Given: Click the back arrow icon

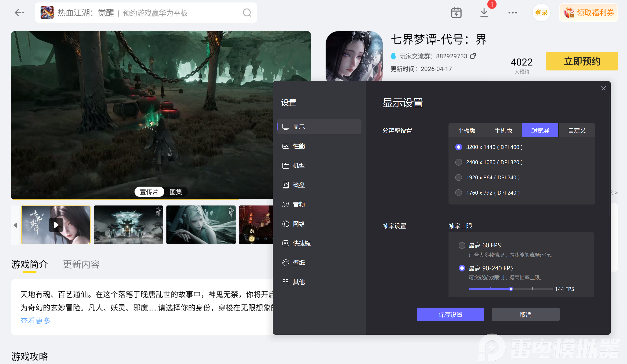Looking at the screenshot, I should 19,13.
